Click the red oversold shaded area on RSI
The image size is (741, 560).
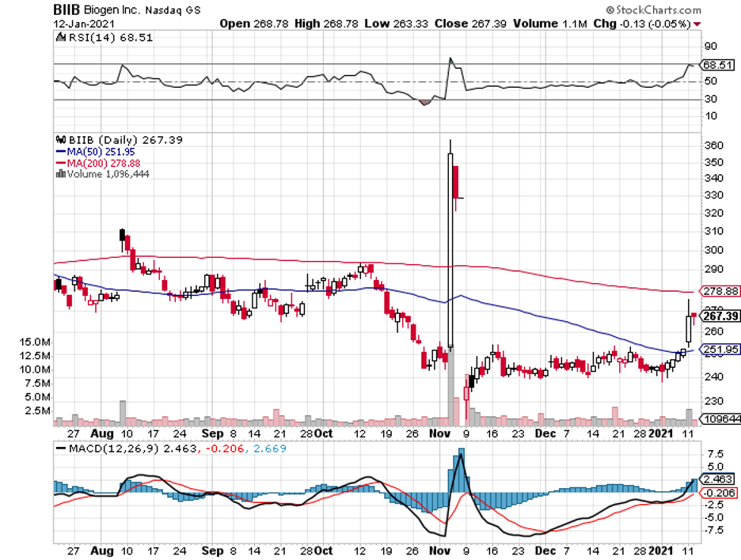[425, 102]
